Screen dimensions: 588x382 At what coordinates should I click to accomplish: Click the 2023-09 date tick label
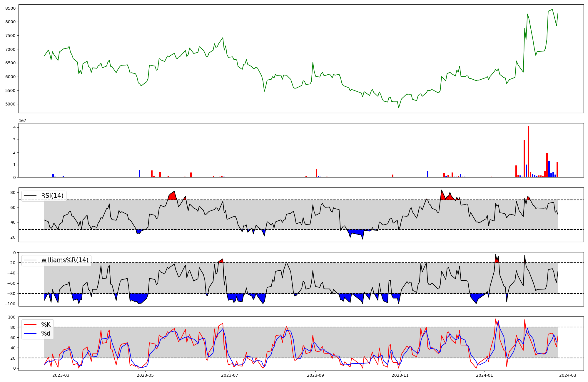coord(315,375)
